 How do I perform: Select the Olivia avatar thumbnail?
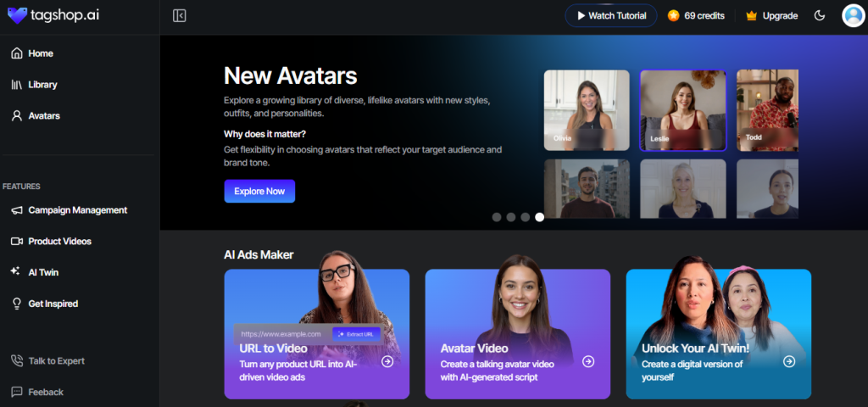pos(587,110)
